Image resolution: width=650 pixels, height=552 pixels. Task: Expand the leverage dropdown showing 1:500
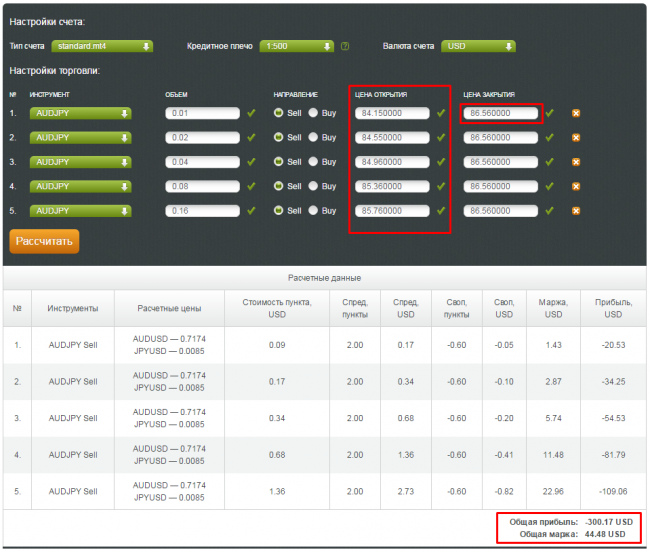296,46
